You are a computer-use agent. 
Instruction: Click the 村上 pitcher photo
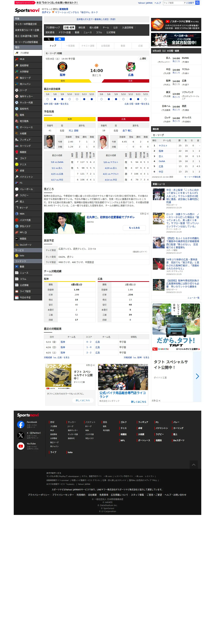pos(49,142)
